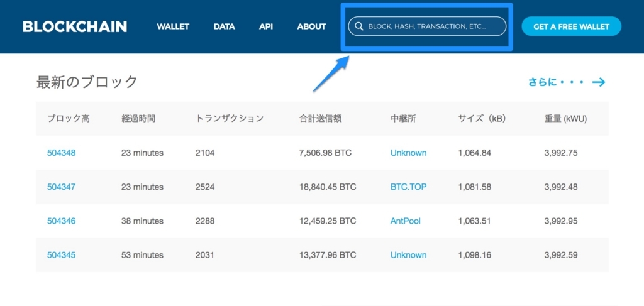Open the さらに・・・ more link
This screenshot has width=644, height=306.
(556, 82)
